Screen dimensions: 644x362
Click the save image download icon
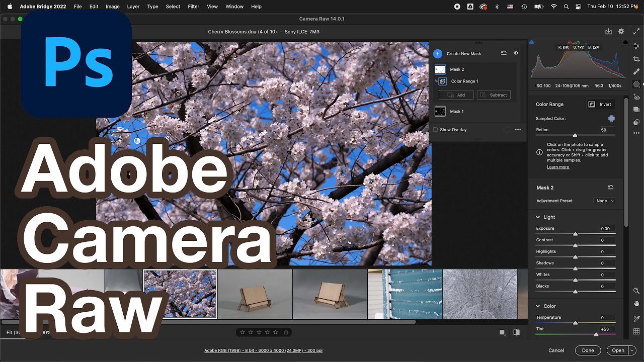pyautogui.click(x=608, y=31)
